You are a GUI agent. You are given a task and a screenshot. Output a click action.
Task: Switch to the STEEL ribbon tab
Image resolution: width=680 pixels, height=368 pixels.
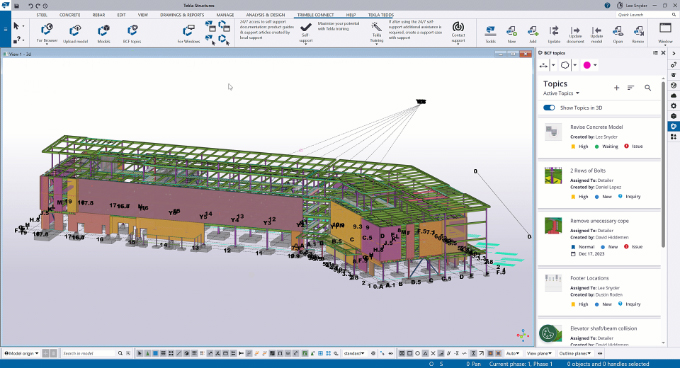coord(42,15)
